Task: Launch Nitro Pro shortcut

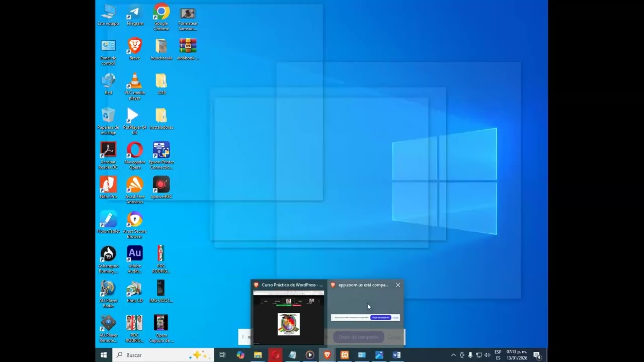Action: point(108,188)
